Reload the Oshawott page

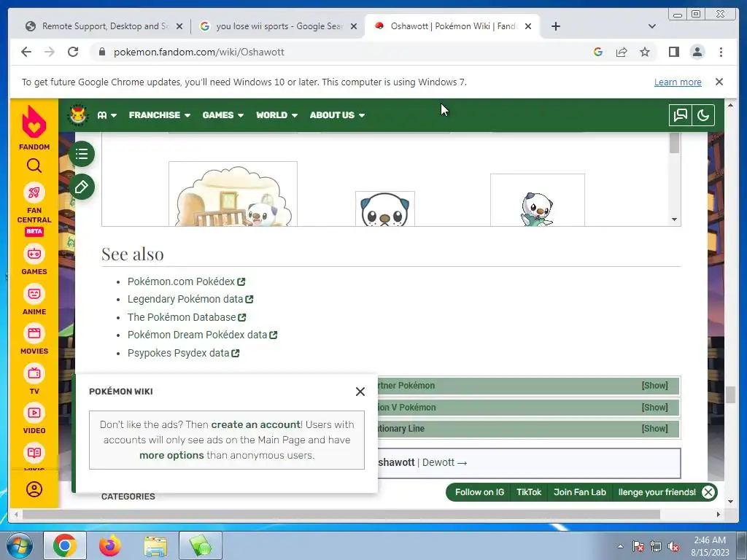[73, 52]
